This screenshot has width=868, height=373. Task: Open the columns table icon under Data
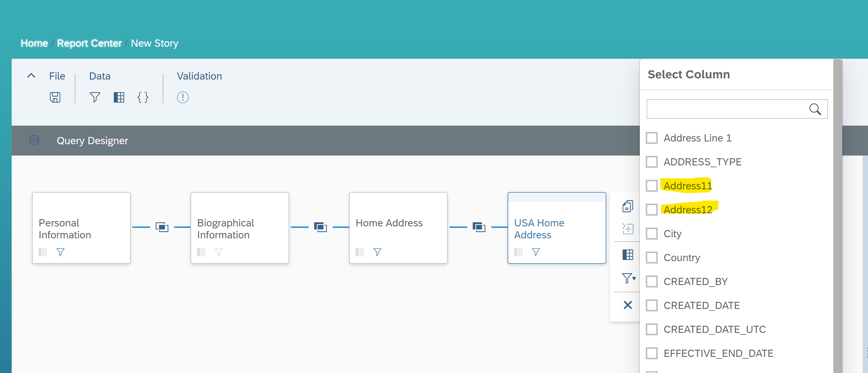coord(119,98)
